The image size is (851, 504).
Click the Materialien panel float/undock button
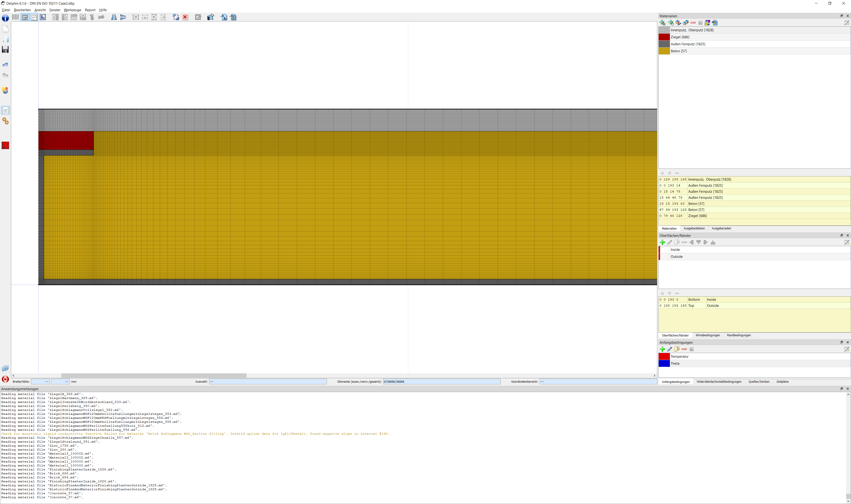(x=841, y=16)
